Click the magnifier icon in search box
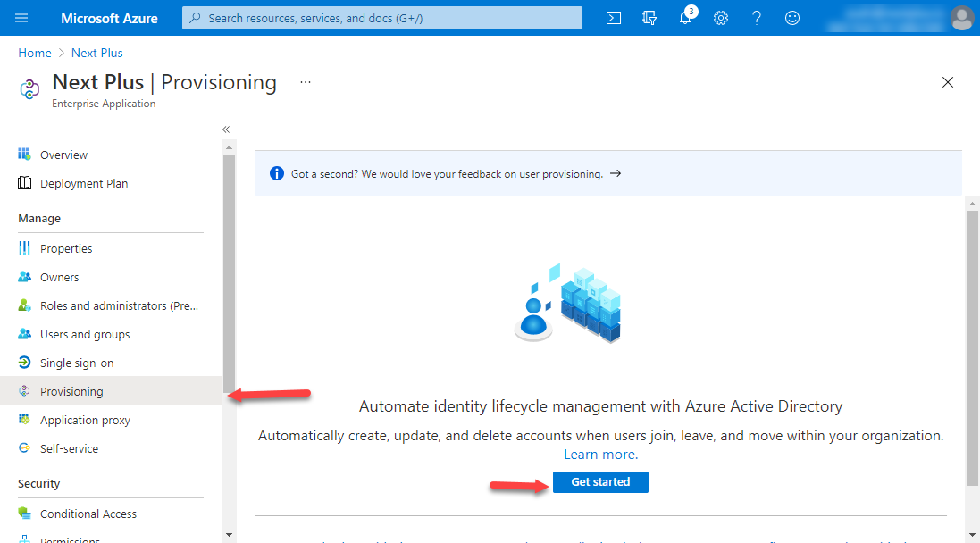Viewport: 980px width, 543px height. 195,18
